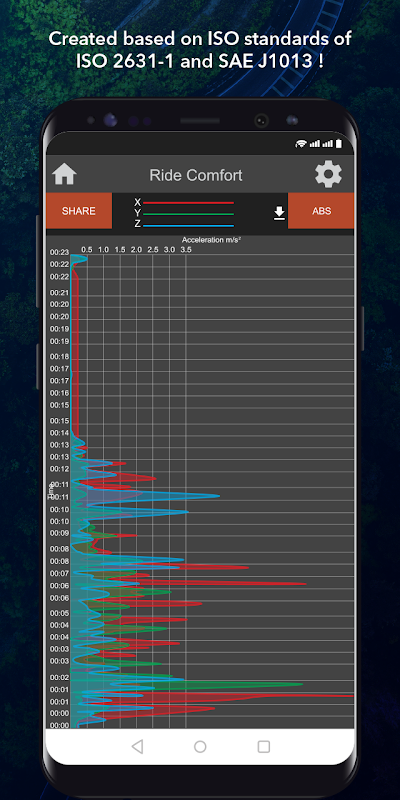Tap the 1.0 acceleration tick label
The image size is (400, 800).
[104, 249]
